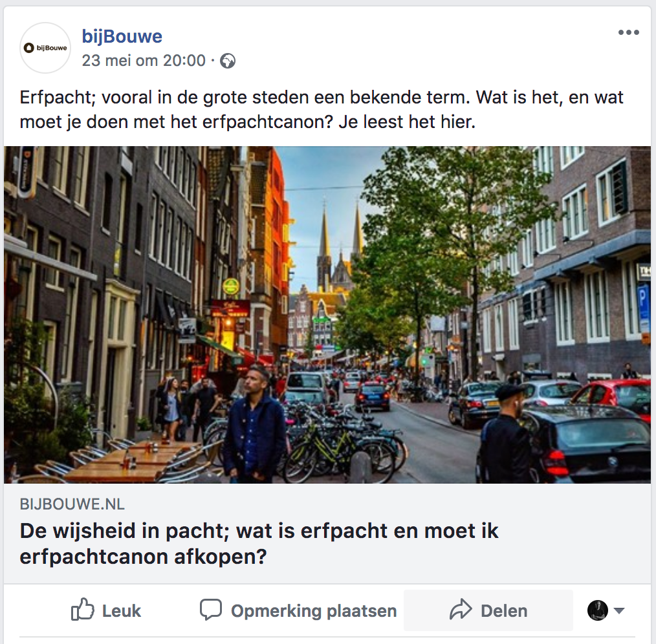656x644 pixels.
Task: Click the 'Leuk' button label
Action: [x=122, y=611]
